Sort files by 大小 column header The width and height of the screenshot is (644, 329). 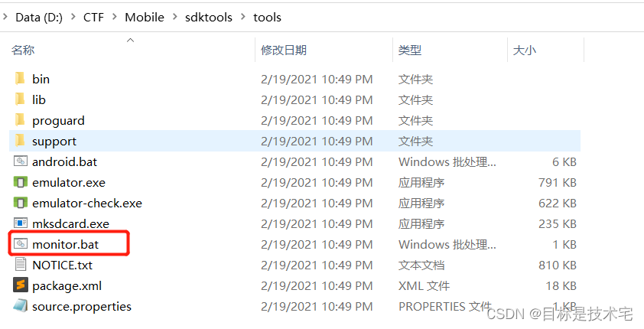[524, 50]
